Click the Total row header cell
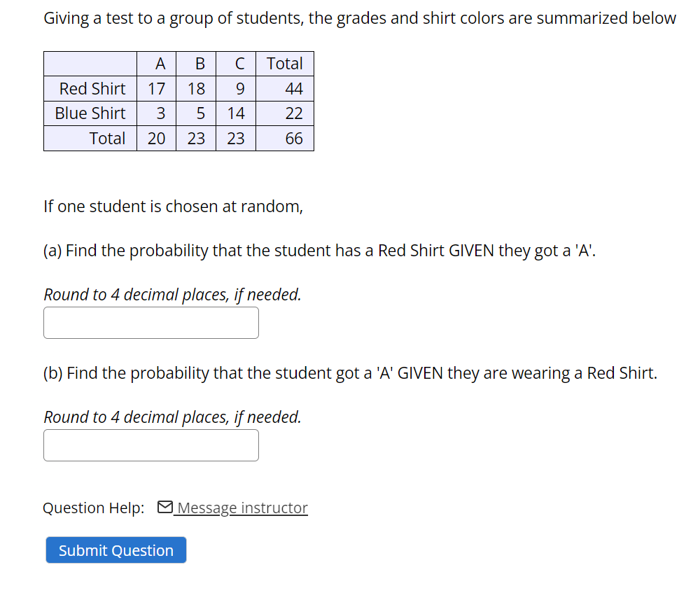Screen dimensions: 700x593 90,139
